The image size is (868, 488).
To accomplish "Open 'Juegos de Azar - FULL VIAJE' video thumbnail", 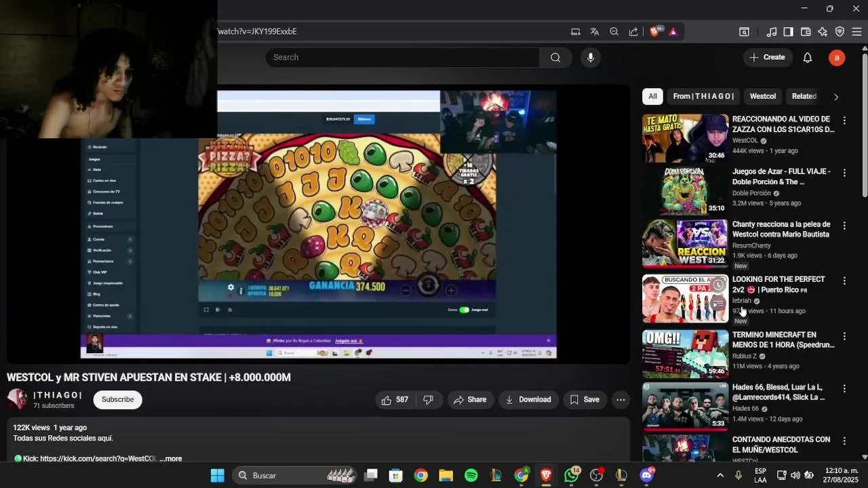I will click(685, 190).
